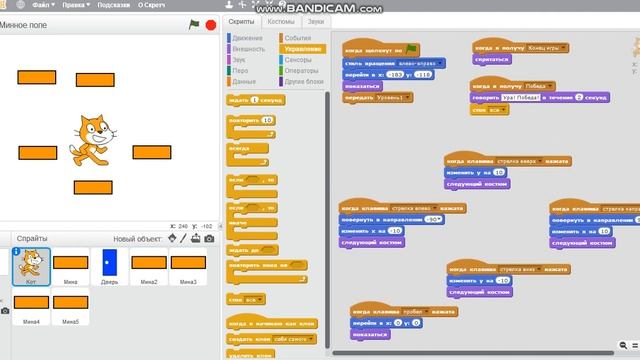Image resolution: width=640 pixels, height=360 pixels.
Task: Select the Кот sprite thumbnail
Action: [x=31, y=266]
